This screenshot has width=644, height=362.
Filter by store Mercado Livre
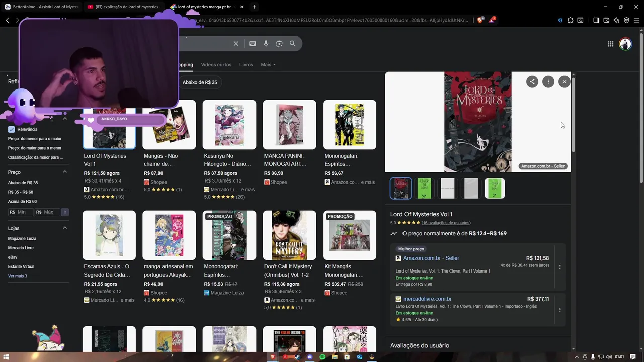pos(21,248)
